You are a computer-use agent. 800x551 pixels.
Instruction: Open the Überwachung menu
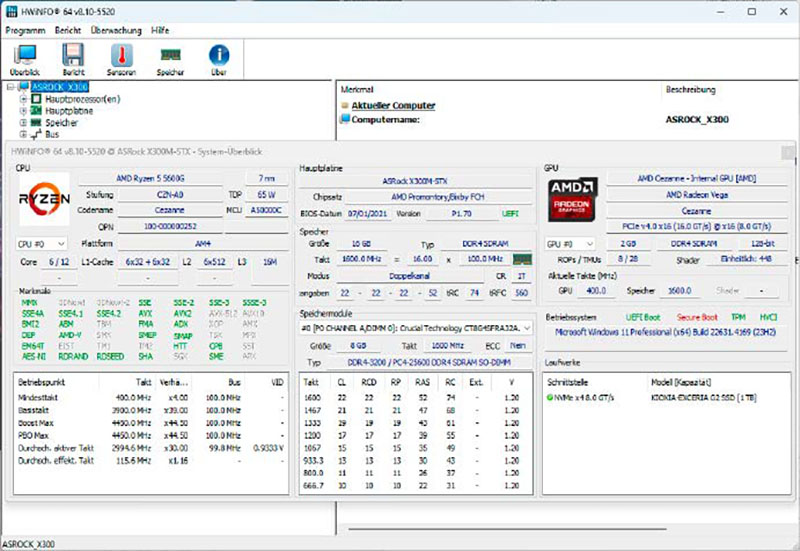(x=115, y=30)
